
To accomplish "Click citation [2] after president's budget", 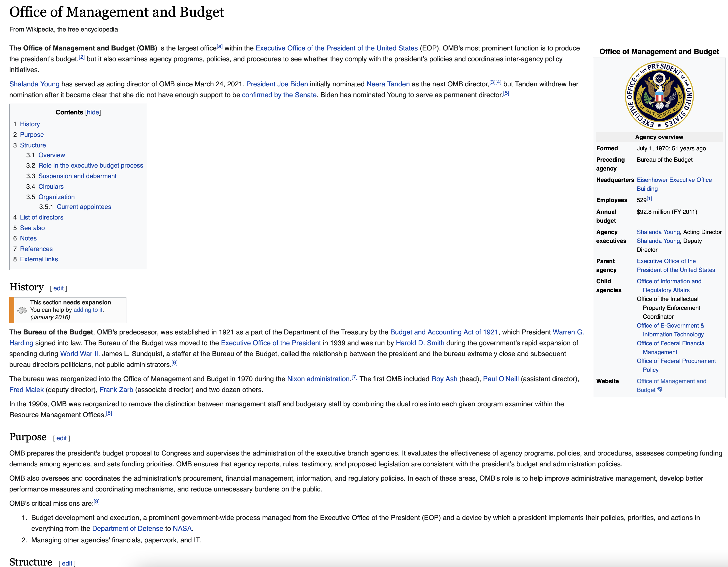I will (82, 57).
